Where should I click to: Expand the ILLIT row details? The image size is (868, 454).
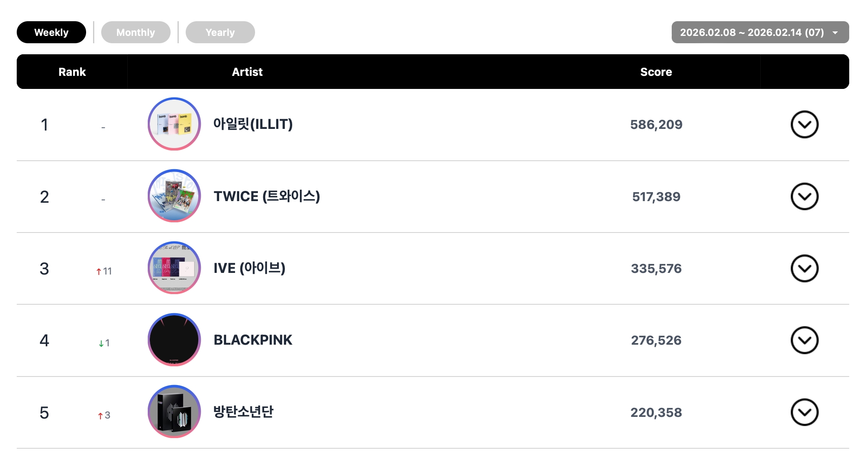coord(804,124)
